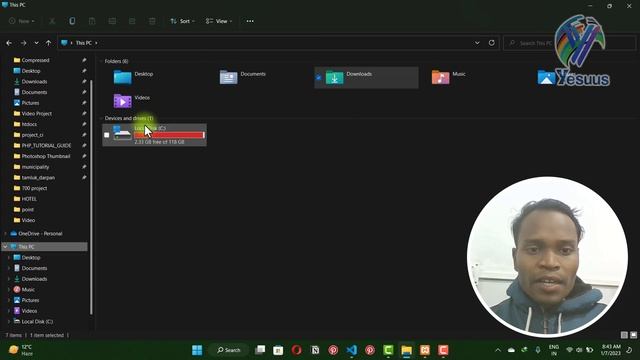The height and width of the screenshot is (360, 640).
Task: Open PHP_TUTORIAL_GUIDE folder in sidebar
Action: 46,145
